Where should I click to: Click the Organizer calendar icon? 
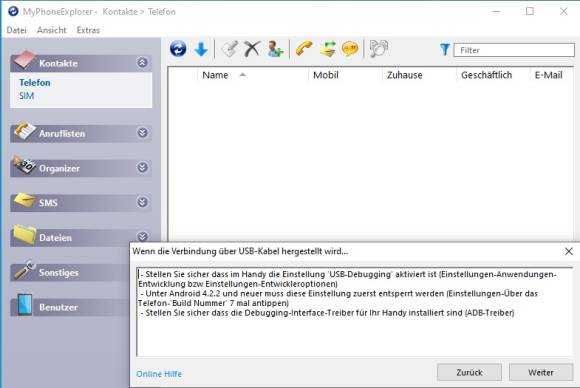point(24,165)
